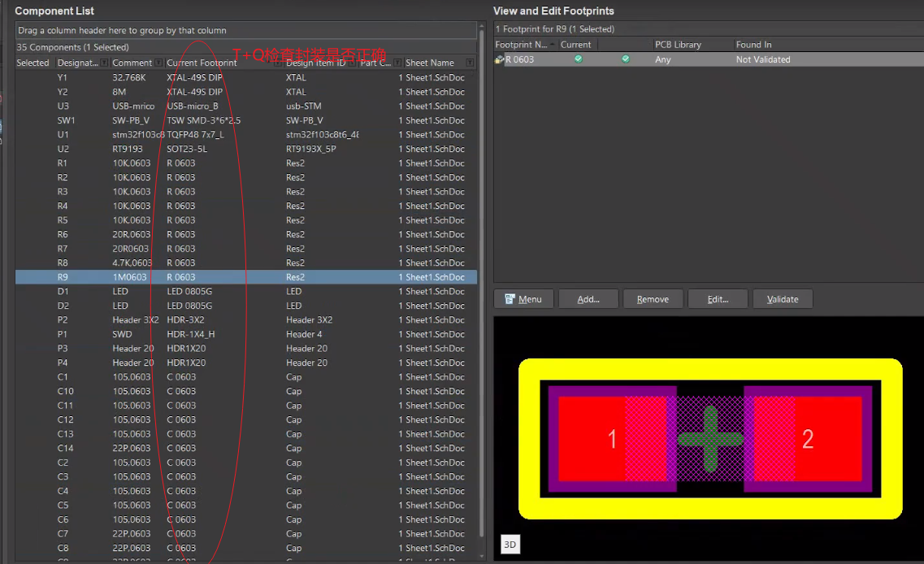Click the footprint icon beside R 0603
The height and width of the screenshot is (564, 924).
(499, 59)
